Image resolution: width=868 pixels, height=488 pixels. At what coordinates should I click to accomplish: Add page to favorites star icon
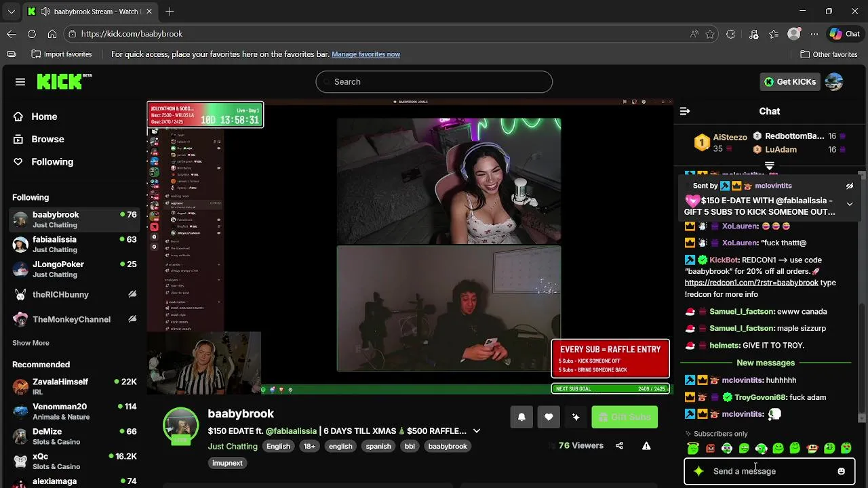710,34
